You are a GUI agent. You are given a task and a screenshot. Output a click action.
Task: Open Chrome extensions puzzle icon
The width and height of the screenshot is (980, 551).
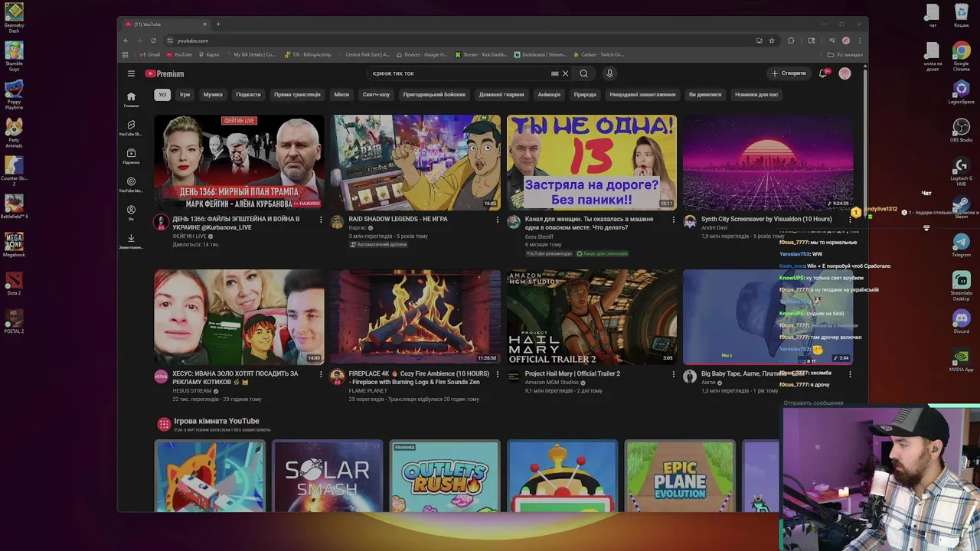(x=791, y=41)
